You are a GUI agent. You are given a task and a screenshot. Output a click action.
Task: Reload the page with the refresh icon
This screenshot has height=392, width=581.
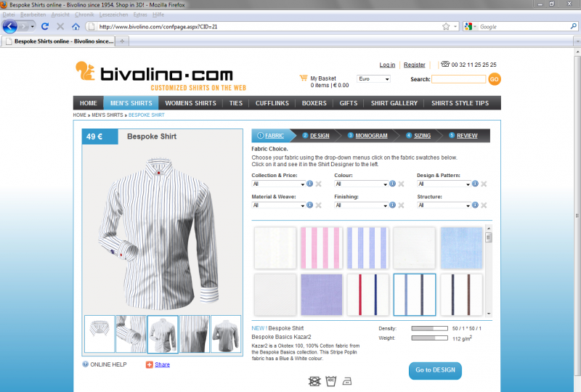pyautogui.click(x=45, y=27)
